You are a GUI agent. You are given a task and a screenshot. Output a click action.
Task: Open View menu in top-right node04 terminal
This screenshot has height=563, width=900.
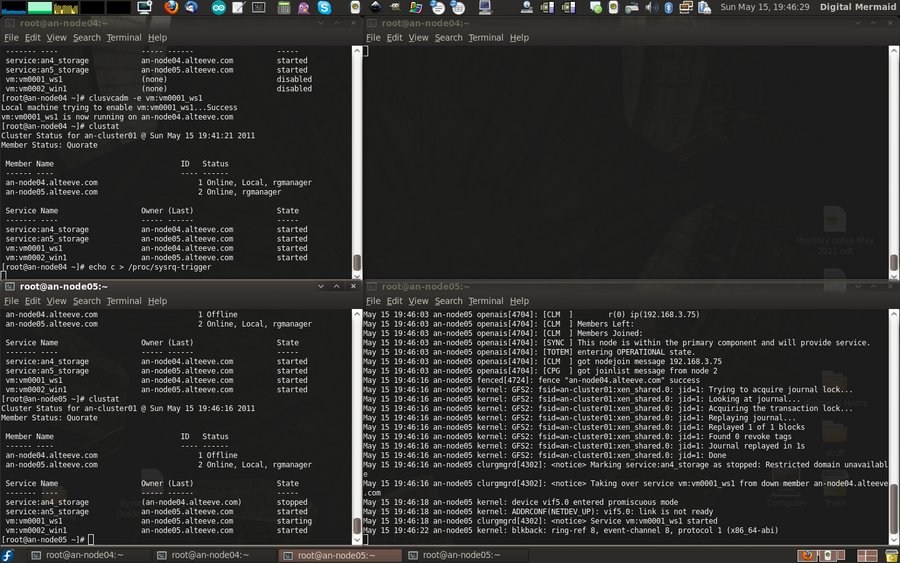coord(418,37)
